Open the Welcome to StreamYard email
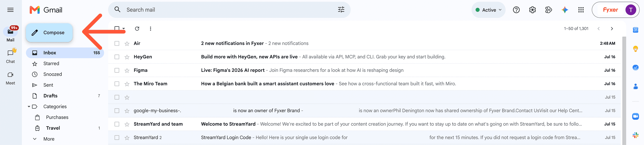This screenshot has width=644, height=145. click(x=364, y=124)
